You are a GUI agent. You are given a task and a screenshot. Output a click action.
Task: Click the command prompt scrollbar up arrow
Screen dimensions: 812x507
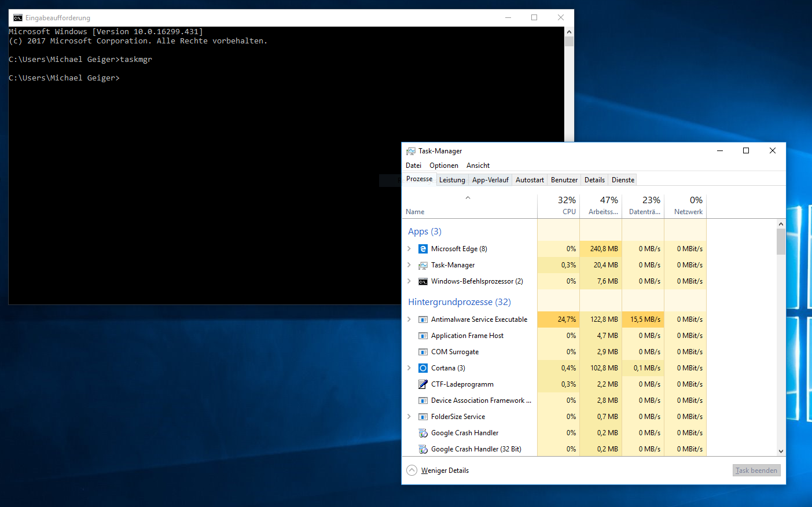[x=569, y=32]
